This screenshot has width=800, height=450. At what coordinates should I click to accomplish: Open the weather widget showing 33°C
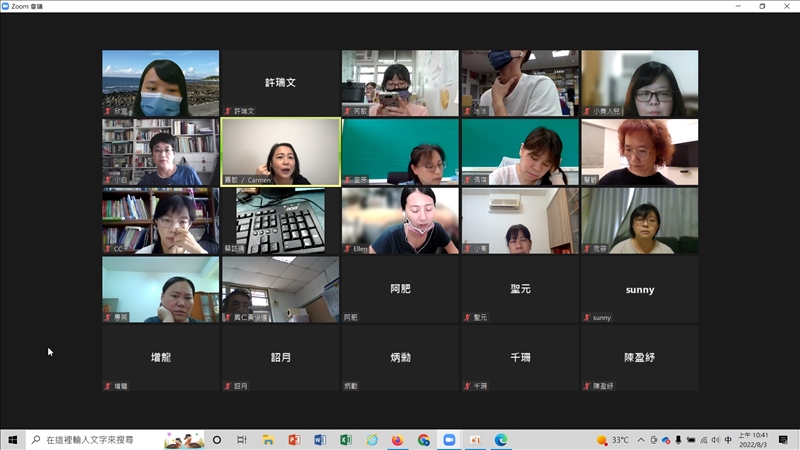[613, 440]
